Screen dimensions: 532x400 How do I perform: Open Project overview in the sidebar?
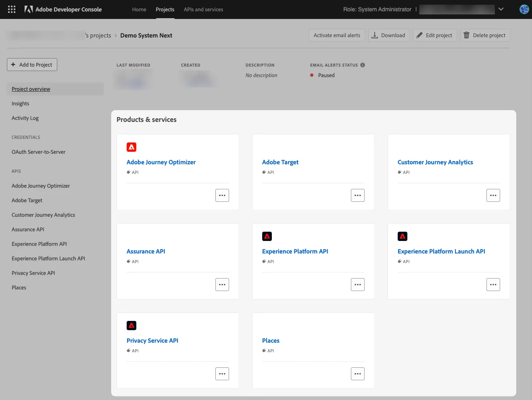pyautogui.click(x=55, y=89)
